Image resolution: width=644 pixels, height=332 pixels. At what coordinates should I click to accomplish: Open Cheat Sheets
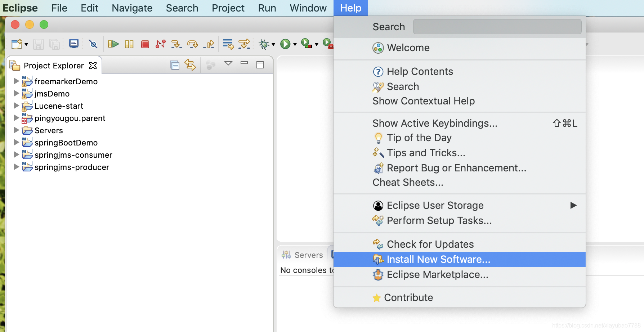click(x=459, y=183)
